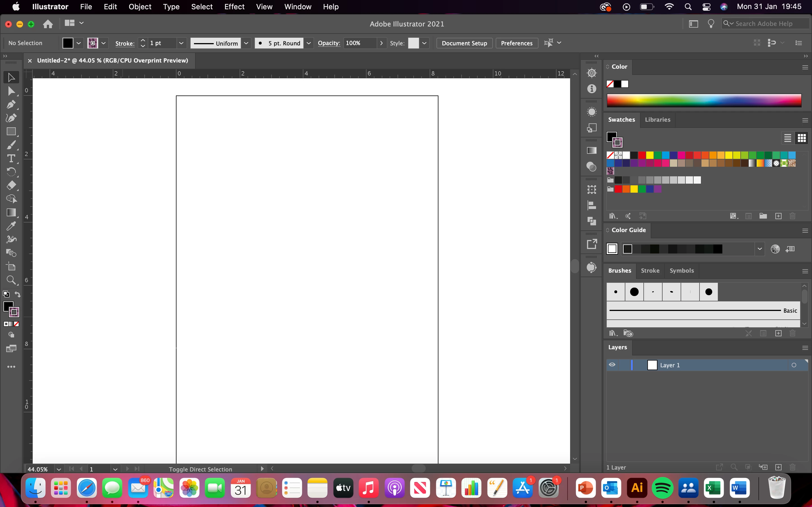Pick the yellow swatch in Swatches
The height and width of the screenshot is (507, 812).
coord(650,155)
